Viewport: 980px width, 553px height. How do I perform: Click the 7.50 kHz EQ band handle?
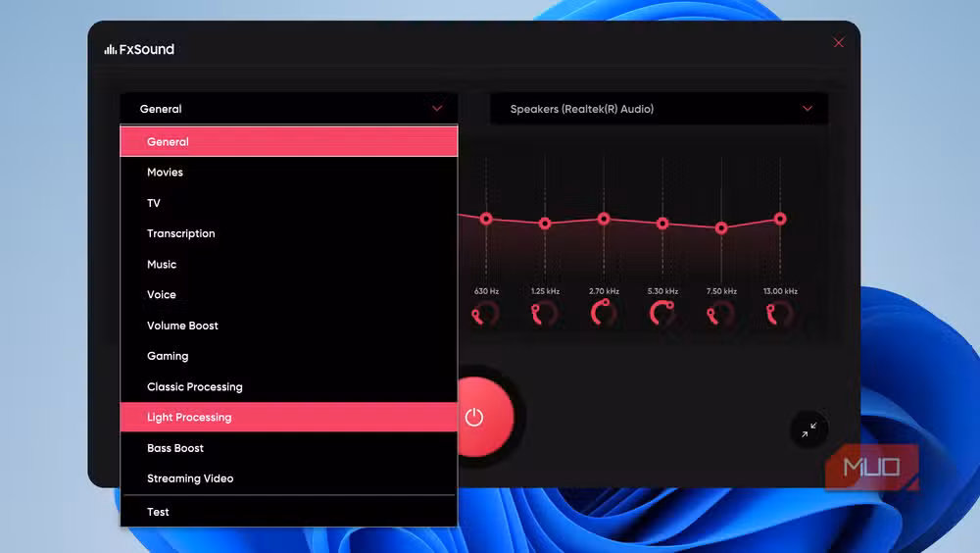coord(721,227)
